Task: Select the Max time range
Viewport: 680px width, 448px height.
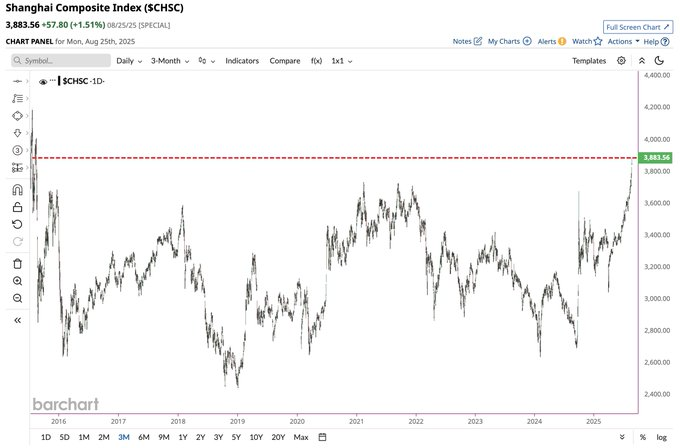Action: point(301,437)
